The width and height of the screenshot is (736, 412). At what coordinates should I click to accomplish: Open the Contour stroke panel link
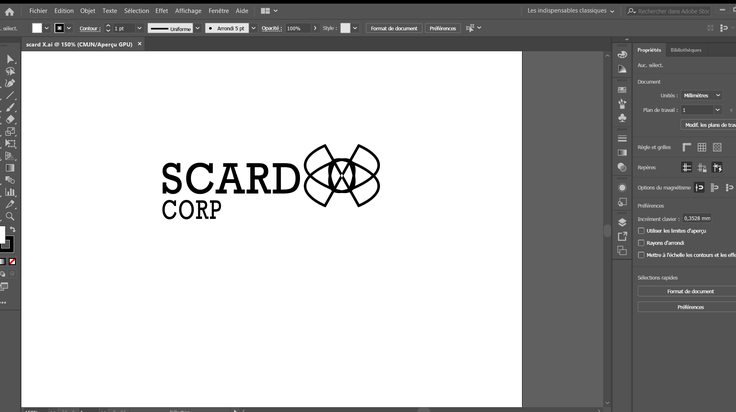pos(89,28)
